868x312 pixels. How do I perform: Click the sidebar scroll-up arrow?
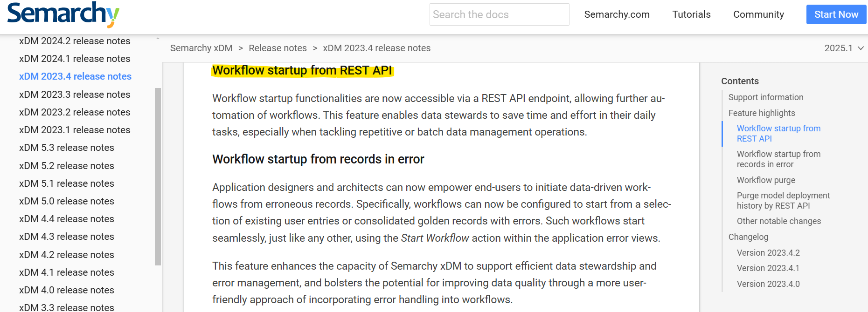click(158, 38)
